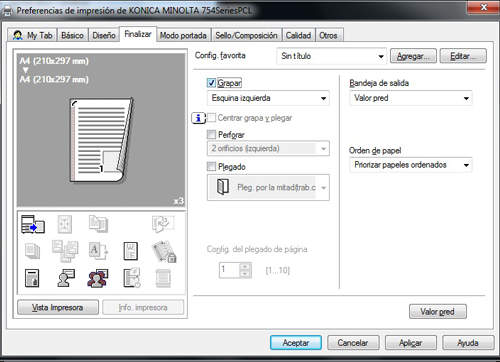The height and width of the screenshot is (362, 500).
Task: Switch to the Modo portada tab
Action: 183,35
